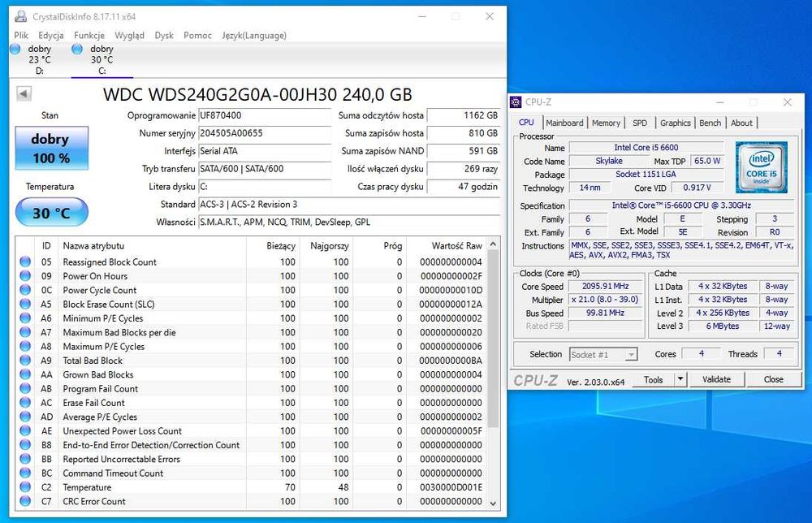
Task: Open the Tools dropdown arrow in CPU-Z
Action: [x=680, y=379]
